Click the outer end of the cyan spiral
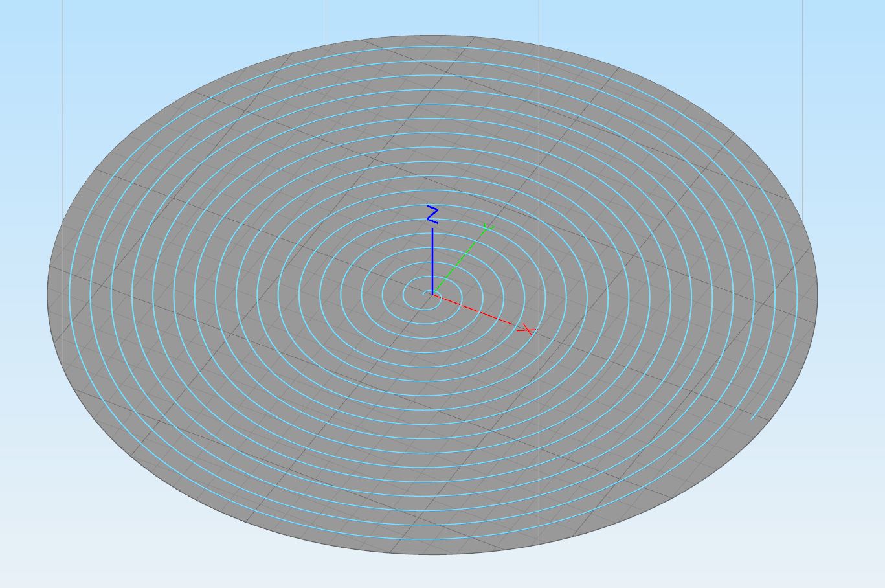The width and height of the screenshot is (885, 588). coord(752,418)
